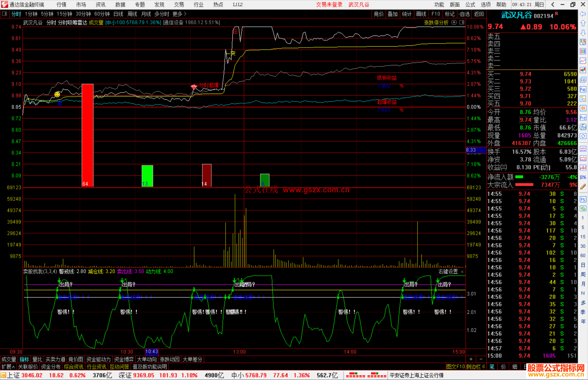This screenshot has height=380, width=588.
Task: Click the back arrow sidebar icon
Action: [583, 14]
